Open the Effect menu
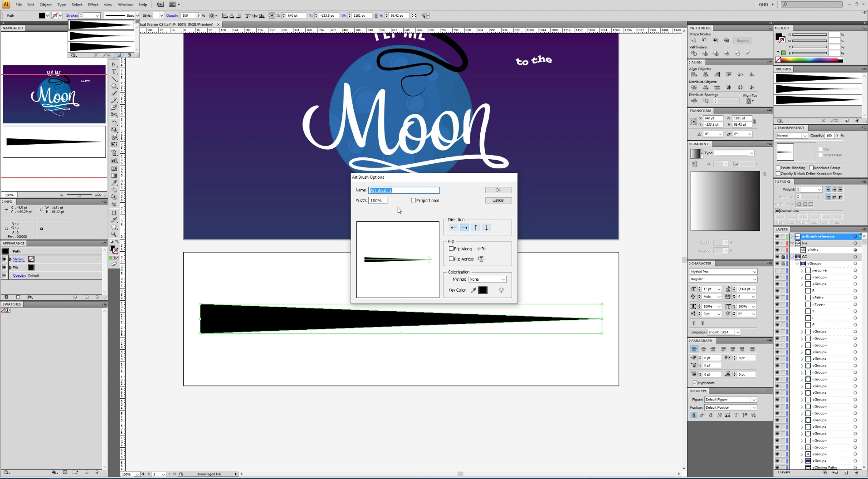This screenshot has width=868, height=479. (x=93, y=5)
